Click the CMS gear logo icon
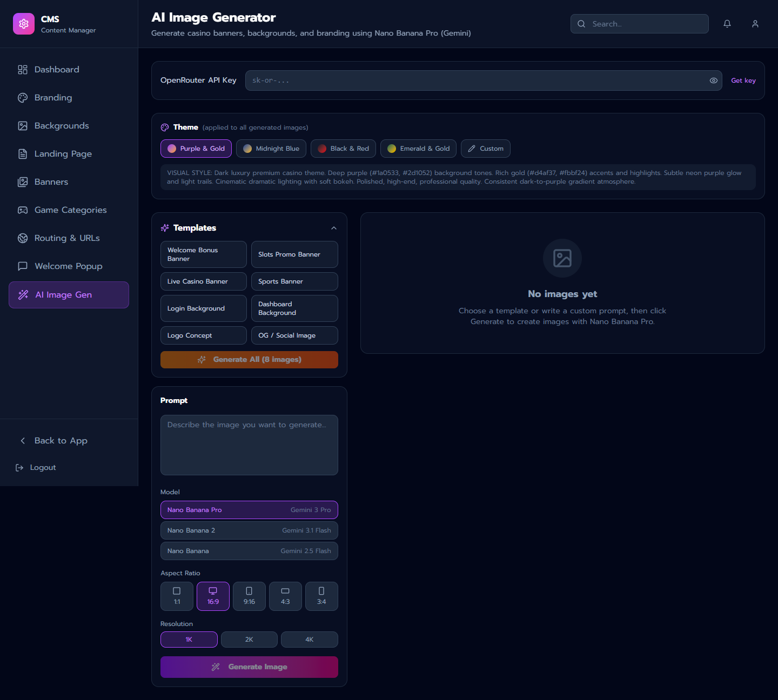This screenshot has width=778, height=700. 24,24
